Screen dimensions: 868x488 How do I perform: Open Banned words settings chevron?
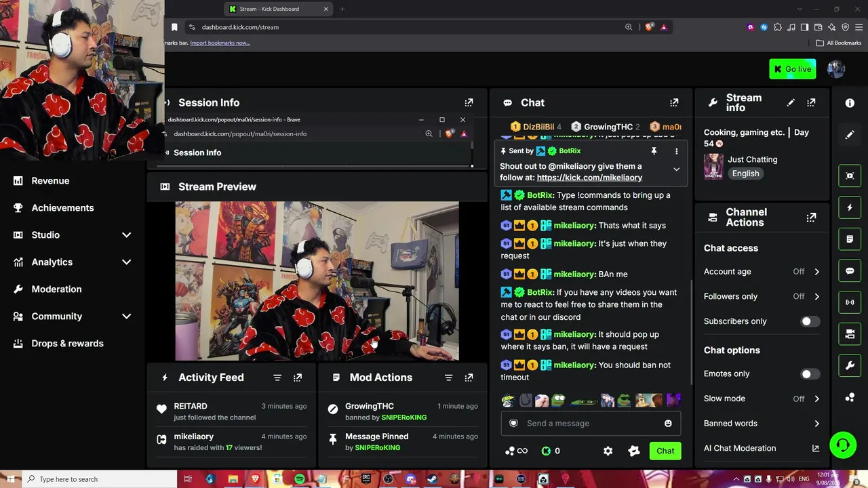(x=816, y=424)
